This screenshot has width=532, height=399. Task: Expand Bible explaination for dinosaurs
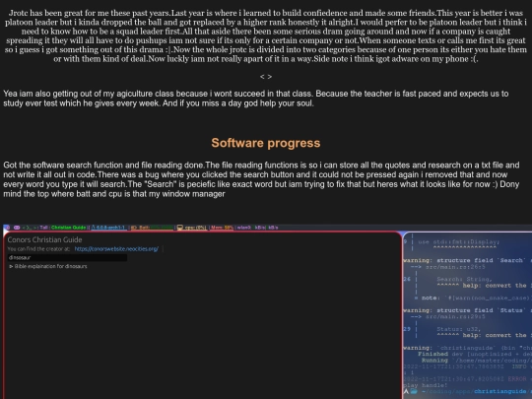(x=48, y=266)
